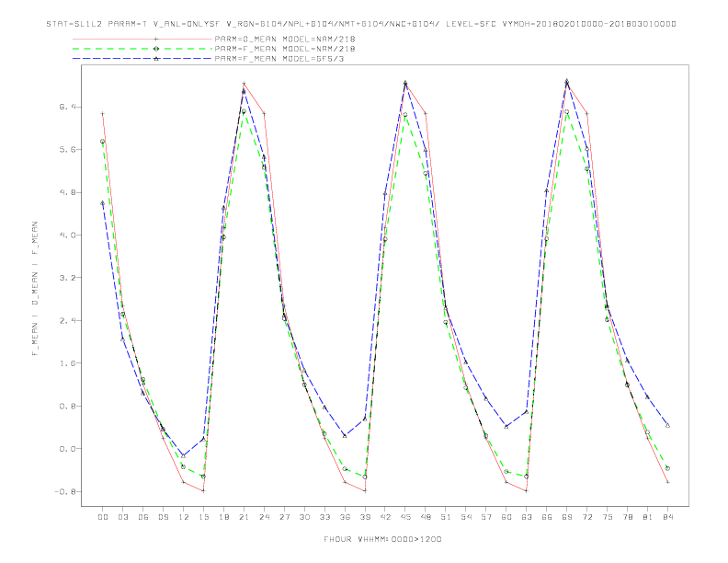Click the blue triangle data point at hour 60
Viewport: 728px width, 563px height.
point(506,426)
